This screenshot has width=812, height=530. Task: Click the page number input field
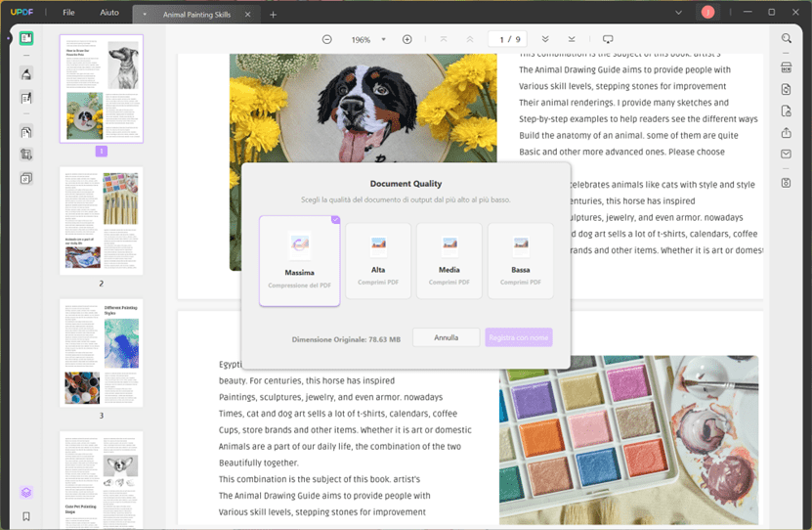[507, 39]
